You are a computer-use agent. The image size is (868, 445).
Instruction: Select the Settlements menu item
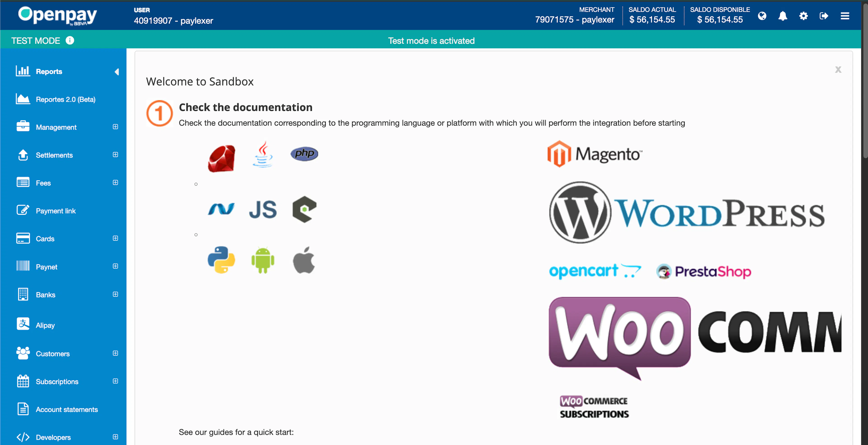click(63, 155)
